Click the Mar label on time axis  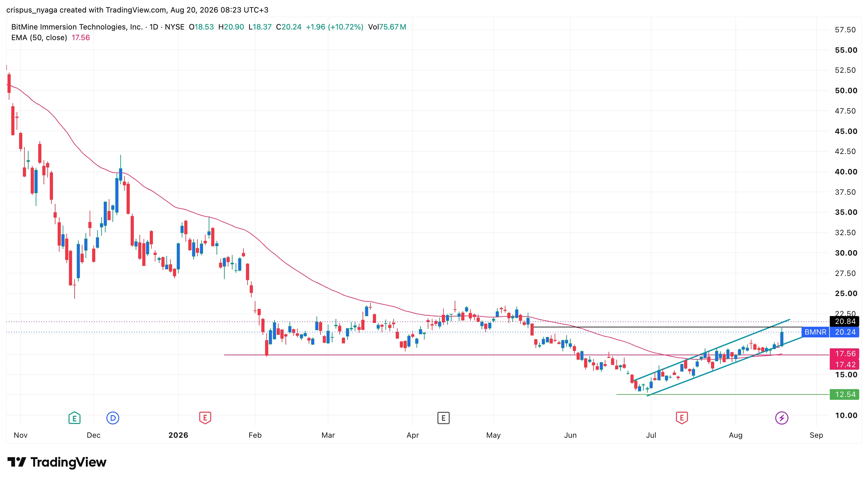coord(328,435)
